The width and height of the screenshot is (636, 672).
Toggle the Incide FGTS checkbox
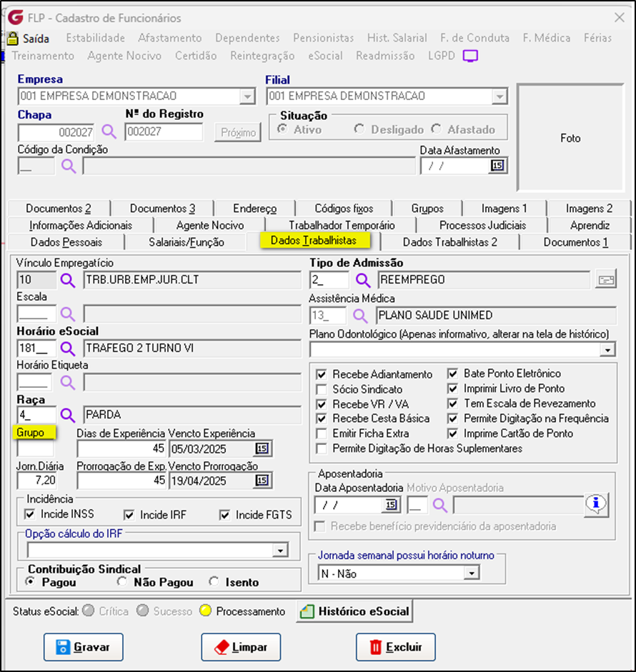click(224, 515)
